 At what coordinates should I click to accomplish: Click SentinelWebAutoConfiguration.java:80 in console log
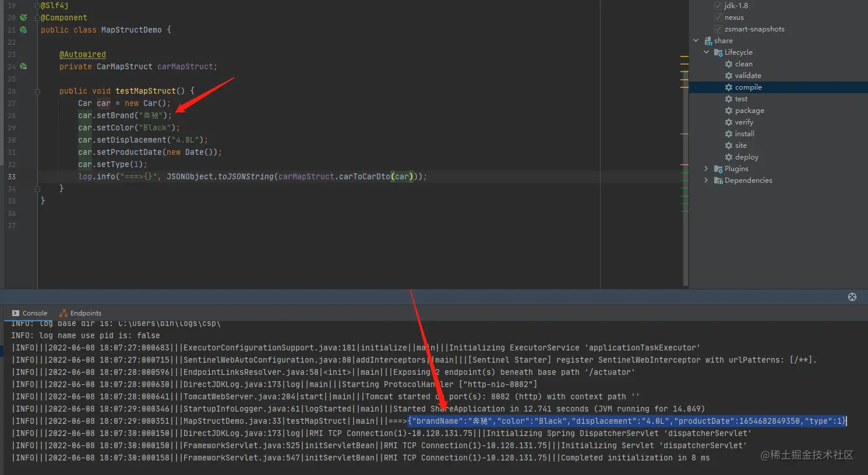click(x=267, y=360)
